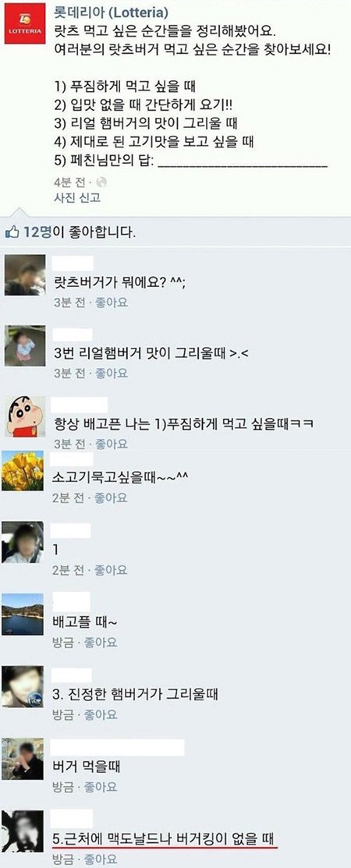Click the thumbs-up like icon
Image resolution: width=351 pixels, height=868 pixels.
click(x=12, y=233)
